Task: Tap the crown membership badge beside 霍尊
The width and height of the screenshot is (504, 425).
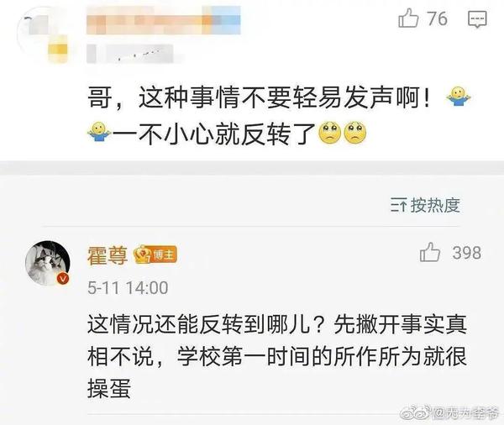Action: (142, 254)
